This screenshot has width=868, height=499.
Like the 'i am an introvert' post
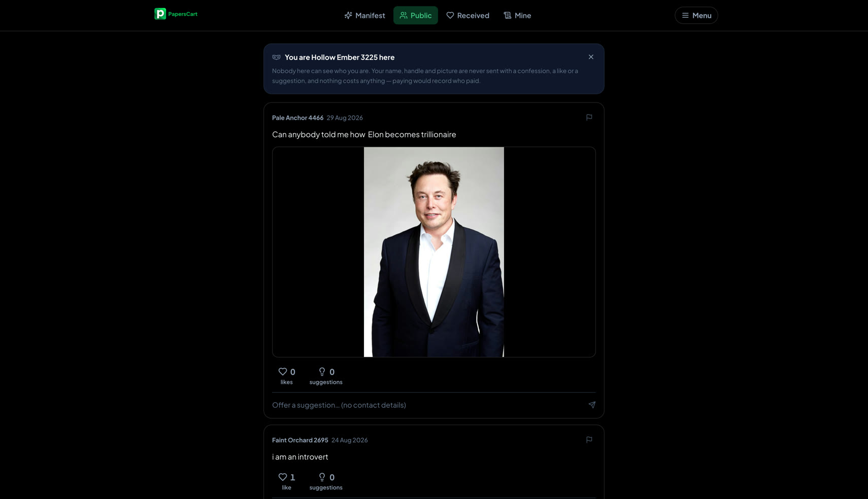pos(287,481)
